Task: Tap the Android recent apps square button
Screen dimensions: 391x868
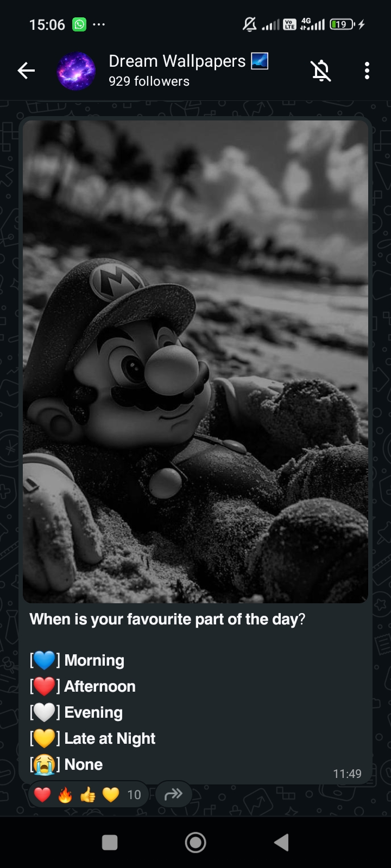Action: tap(110, 843)
